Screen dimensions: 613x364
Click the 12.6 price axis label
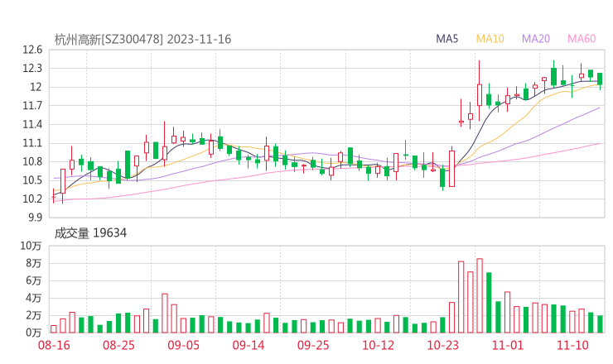point(31,50)
